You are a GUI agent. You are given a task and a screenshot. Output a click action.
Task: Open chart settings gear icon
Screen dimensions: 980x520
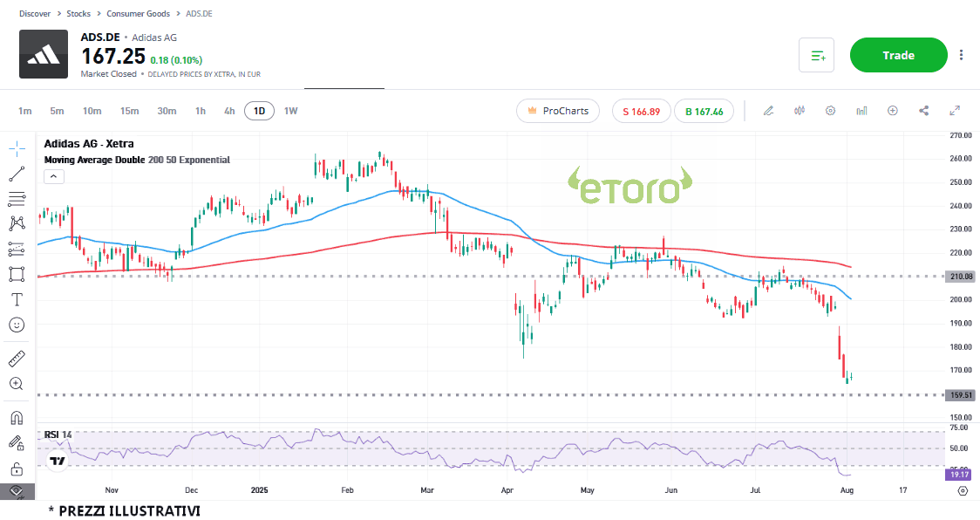pyautogui.click(x=831, y=111)
